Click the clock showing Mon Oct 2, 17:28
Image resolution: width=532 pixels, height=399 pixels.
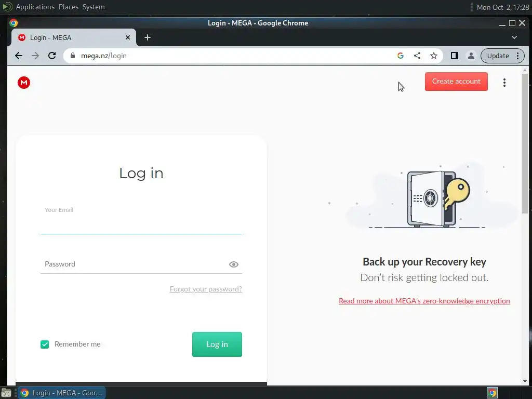502,7
